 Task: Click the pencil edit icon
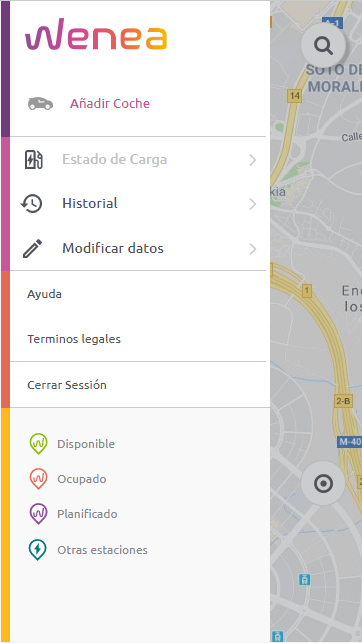(32, 249)
